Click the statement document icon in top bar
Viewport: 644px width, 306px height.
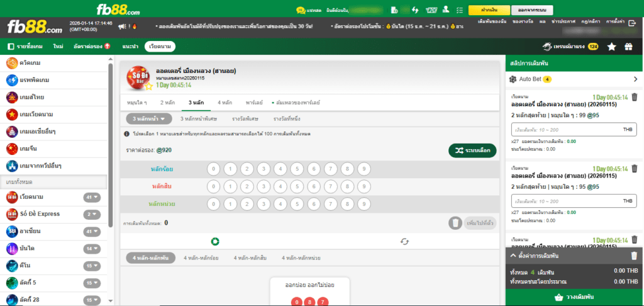pos(394,10)
